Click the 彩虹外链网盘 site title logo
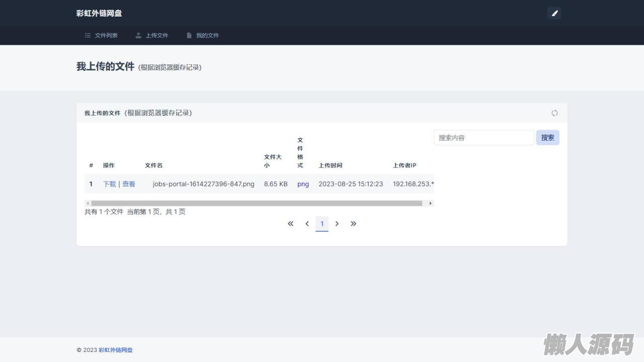Image resolution: width=644 pixels, height=362 pixels. point(99,13)
